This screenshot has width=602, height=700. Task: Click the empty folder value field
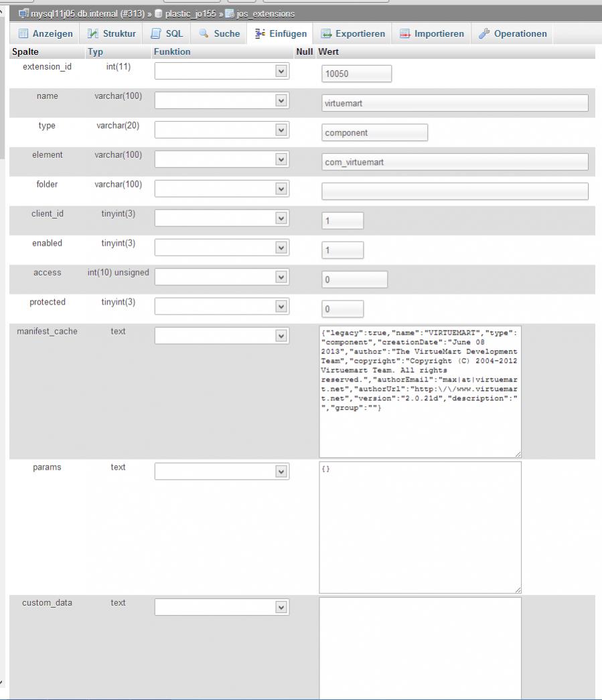pyautogui.click(x=455, y=191)
